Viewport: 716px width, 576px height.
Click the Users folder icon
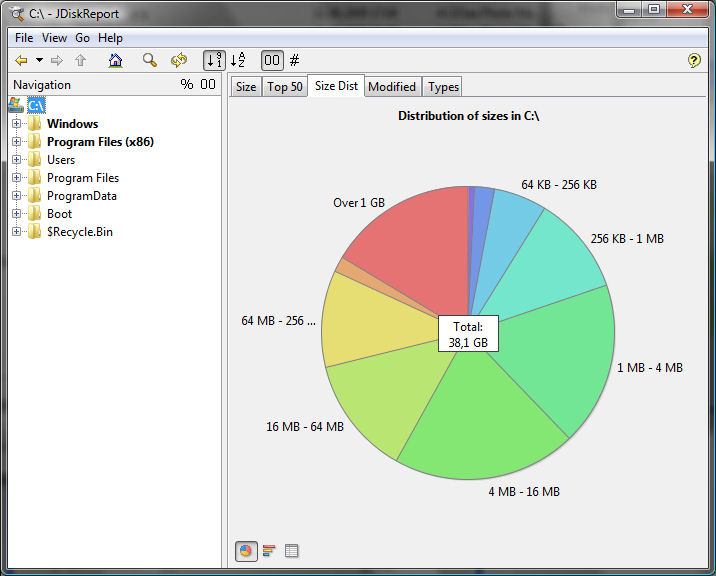[x=35, y=159]
